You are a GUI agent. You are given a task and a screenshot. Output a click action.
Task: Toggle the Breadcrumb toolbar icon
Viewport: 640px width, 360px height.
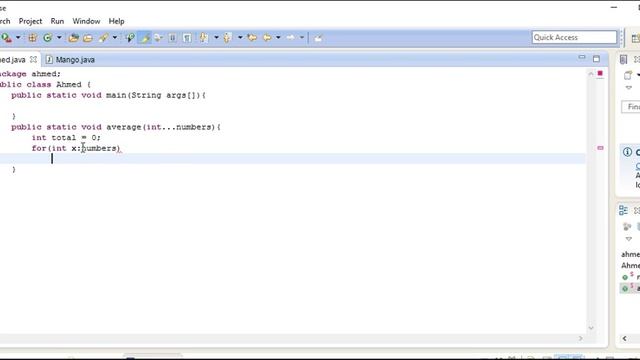coord(130,38)
